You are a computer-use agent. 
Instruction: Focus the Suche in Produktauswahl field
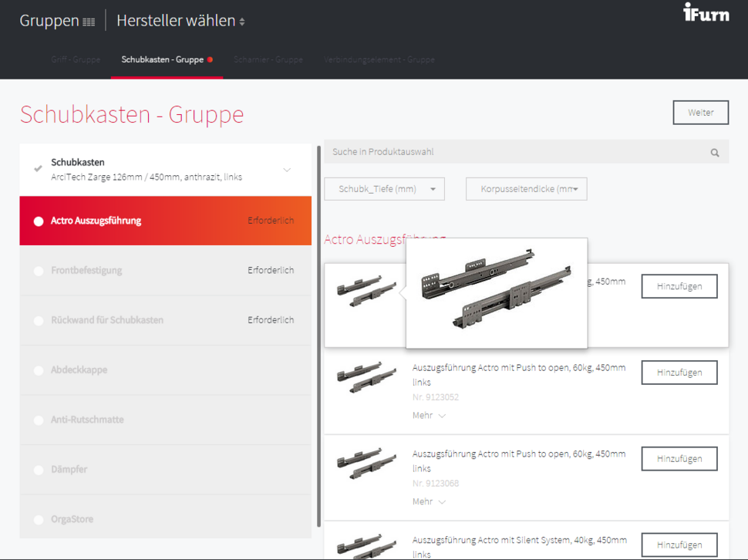point(527,152)
